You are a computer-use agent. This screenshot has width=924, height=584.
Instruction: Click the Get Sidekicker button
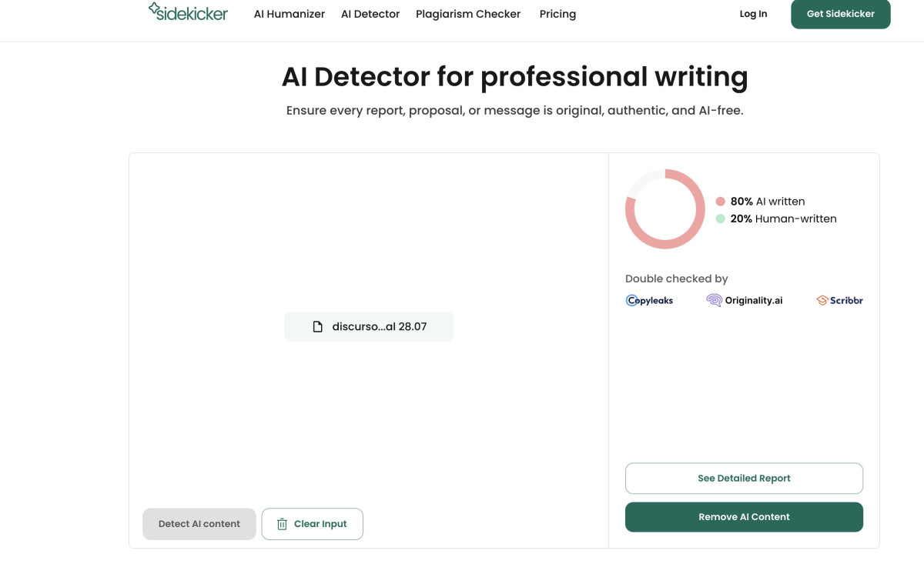tap(841, 14)
